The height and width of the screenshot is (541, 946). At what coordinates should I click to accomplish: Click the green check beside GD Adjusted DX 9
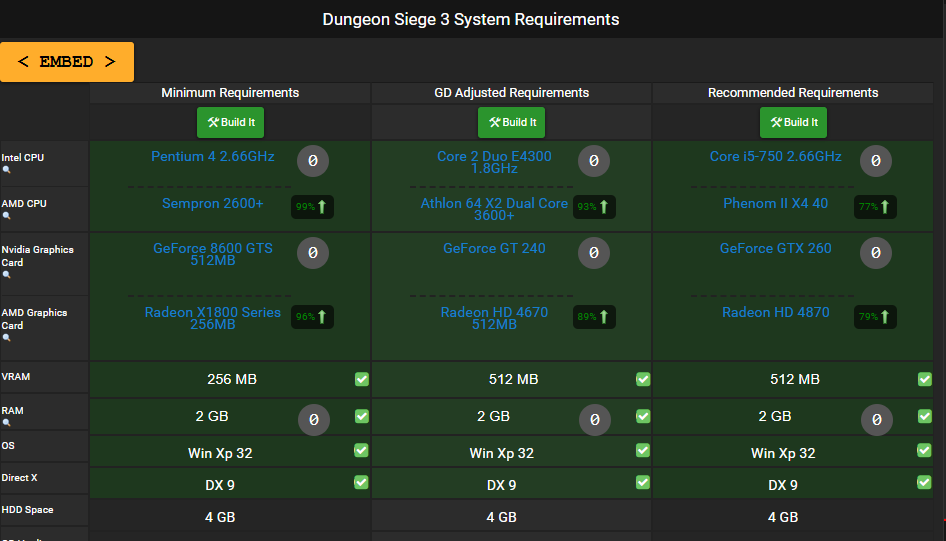643,482
